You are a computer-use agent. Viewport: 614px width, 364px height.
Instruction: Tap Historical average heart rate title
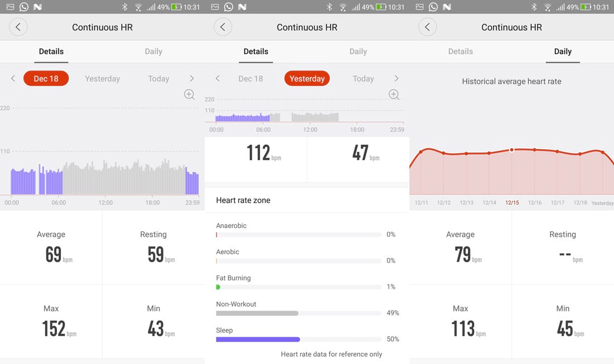[511, 82]
